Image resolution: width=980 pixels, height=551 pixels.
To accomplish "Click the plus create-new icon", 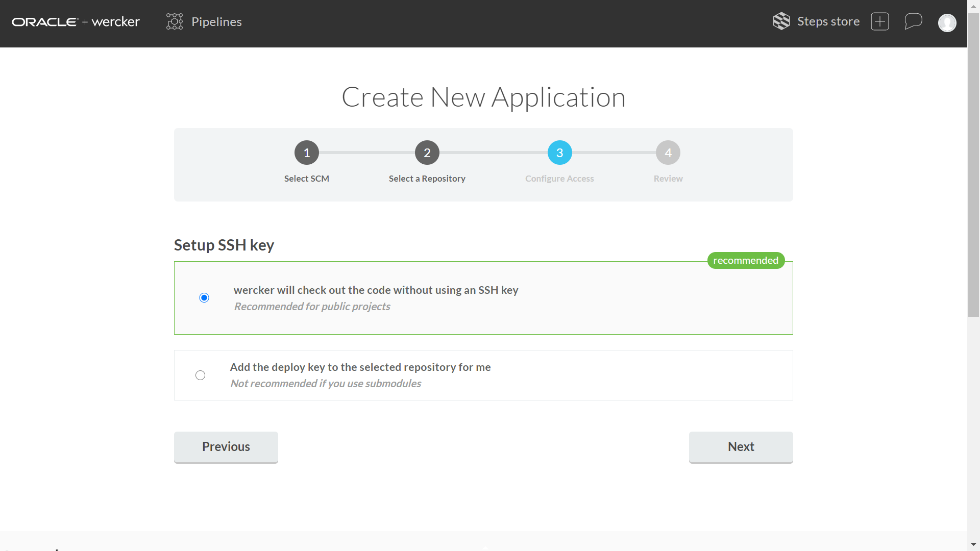I will pos(879,21).
